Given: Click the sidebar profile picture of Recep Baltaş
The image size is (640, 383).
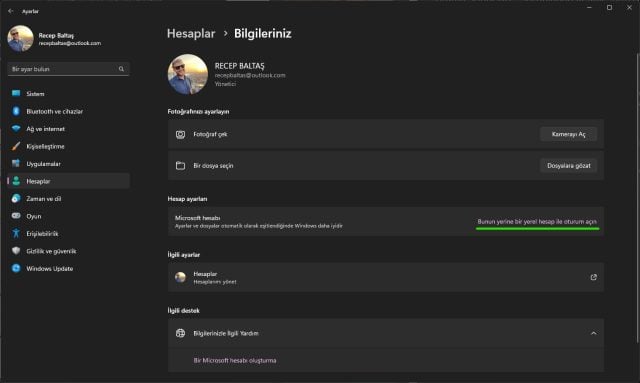Looking at the screenshot, I should (x=20, y=38).
